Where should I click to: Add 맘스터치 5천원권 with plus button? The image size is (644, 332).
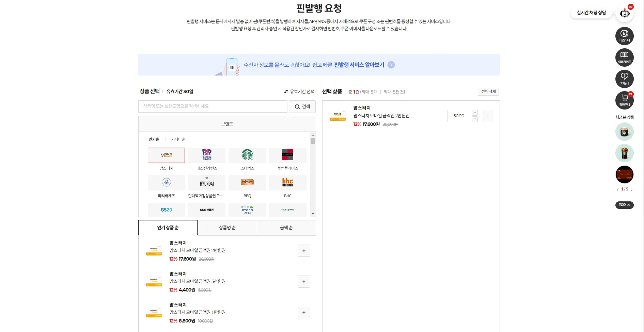pyautogui.click(x=304, y=282)
